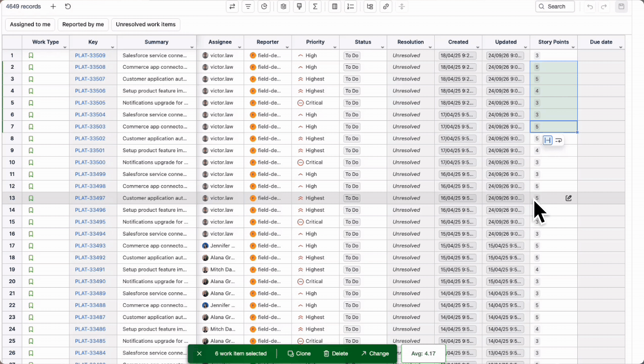Click the Avg: 4.17 summary box
The image size is (644, 364).
(423, 353)
